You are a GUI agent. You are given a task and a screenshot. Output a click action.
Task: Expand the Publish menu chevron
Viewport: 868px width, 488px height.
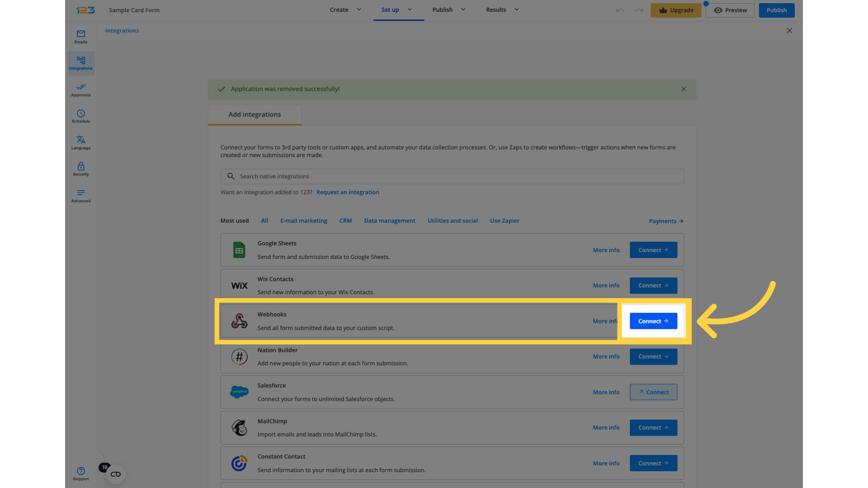point(463,9)
